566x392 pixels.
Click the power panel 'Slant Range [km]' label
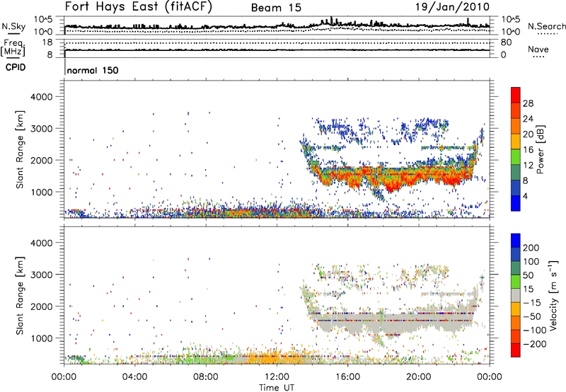(20, 149)
